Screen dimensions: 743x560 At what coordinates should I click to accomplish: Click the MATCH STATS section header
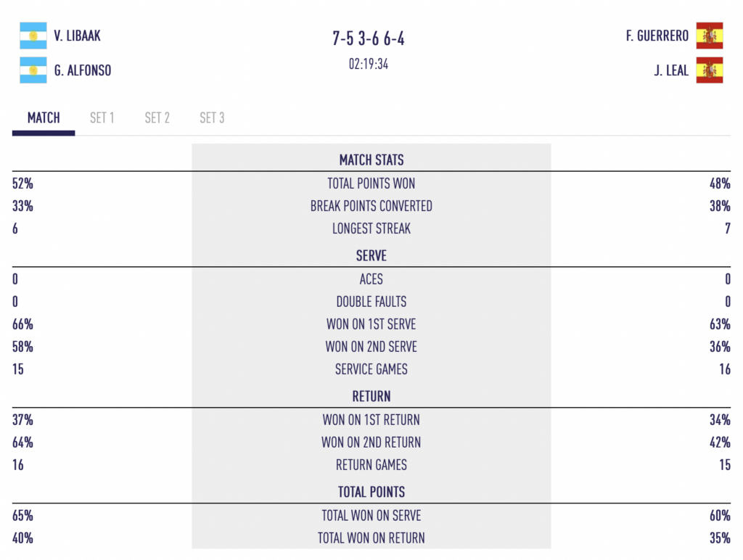click(x=371, y=160)
